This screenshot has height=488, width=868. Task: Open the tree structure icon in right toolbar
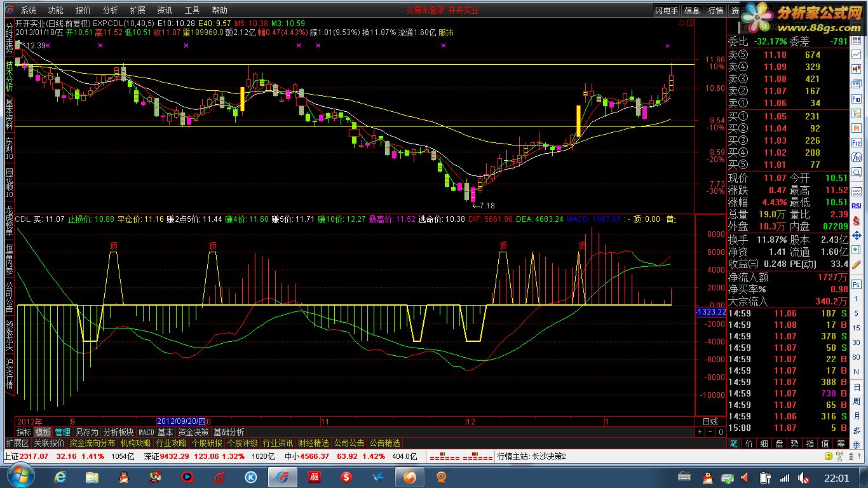(857, 113)
